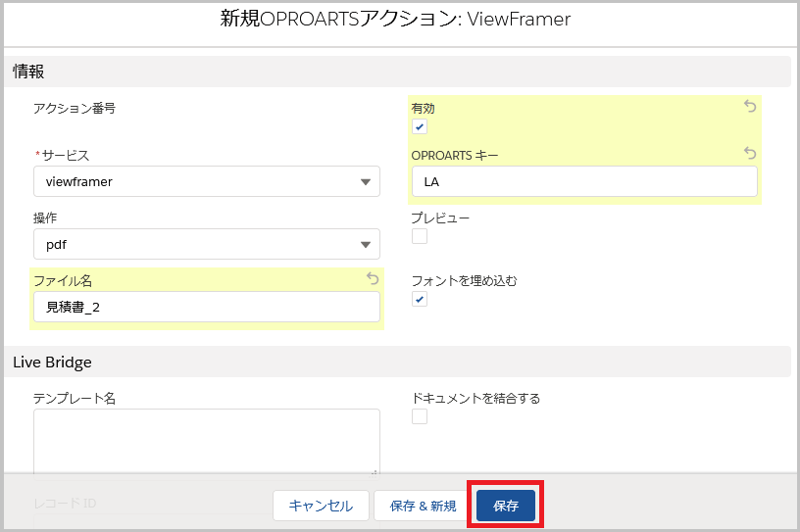
Task: Undo the 有効 checkbox change
Action: coord(750,106)
